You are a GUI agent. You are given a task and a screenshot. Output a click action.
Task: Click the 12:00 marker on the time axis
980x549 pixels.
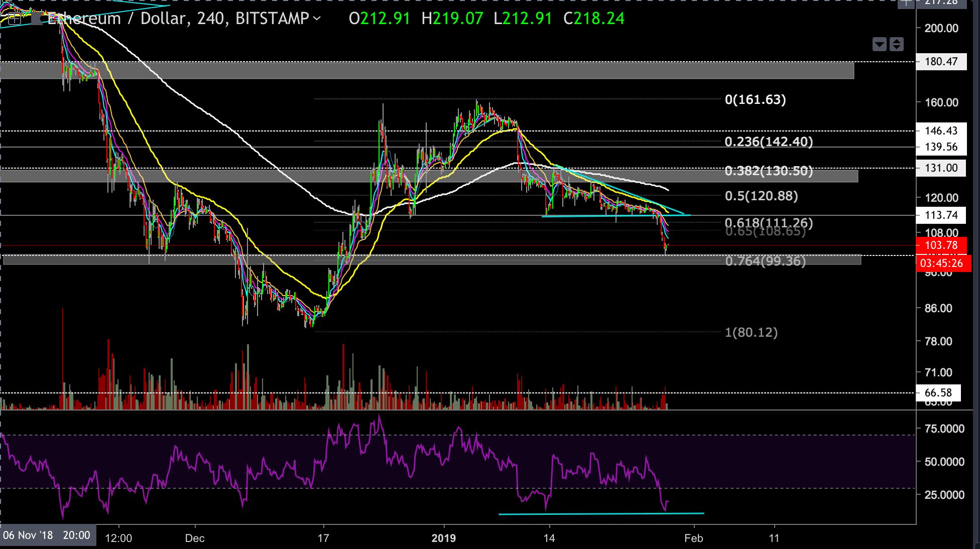(118, 538)
